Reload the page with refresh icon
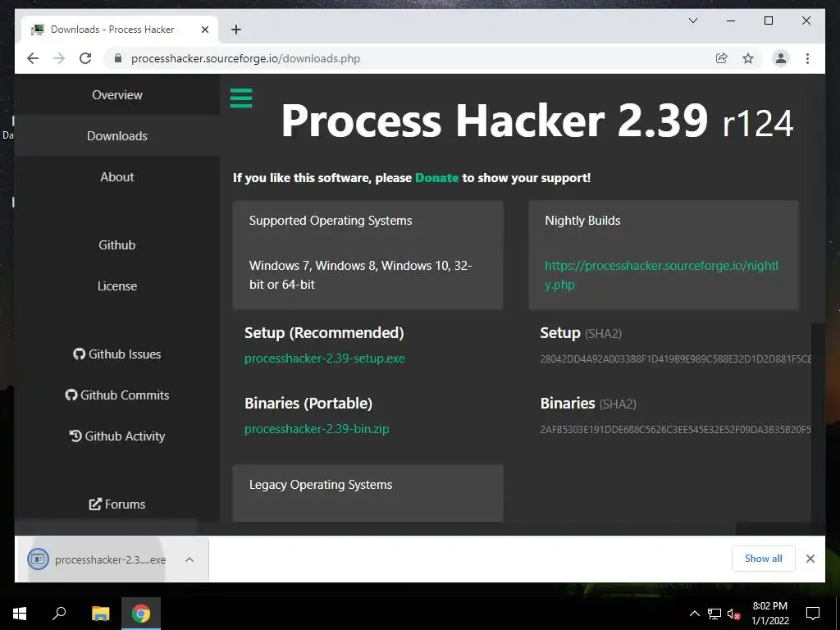 point(85,58)
